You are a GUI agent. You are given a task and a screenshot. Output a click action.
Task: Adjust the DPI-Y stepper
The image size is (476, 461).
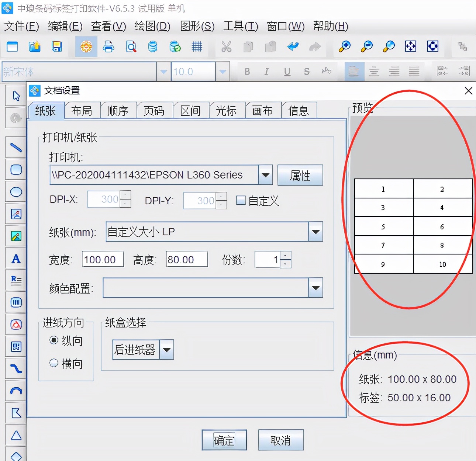(x=221, y=200)
